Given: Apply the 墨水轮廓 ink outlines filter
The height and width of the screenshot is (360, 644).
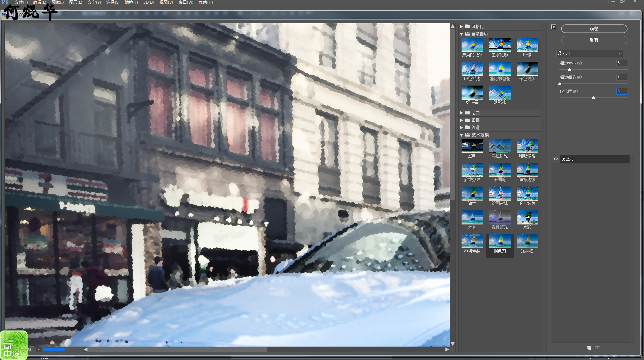Looking at the screenshot, I should [x=500, y=45].
